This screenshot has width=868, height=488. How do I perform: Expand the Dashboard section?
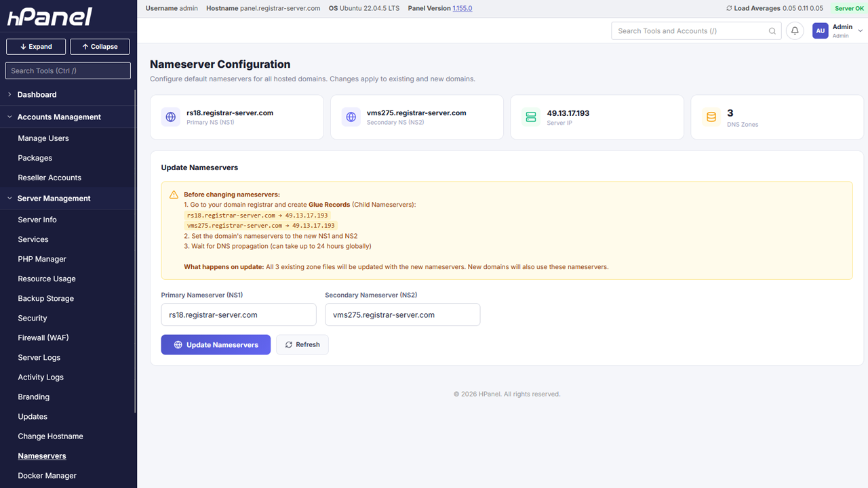click(68, 94)
